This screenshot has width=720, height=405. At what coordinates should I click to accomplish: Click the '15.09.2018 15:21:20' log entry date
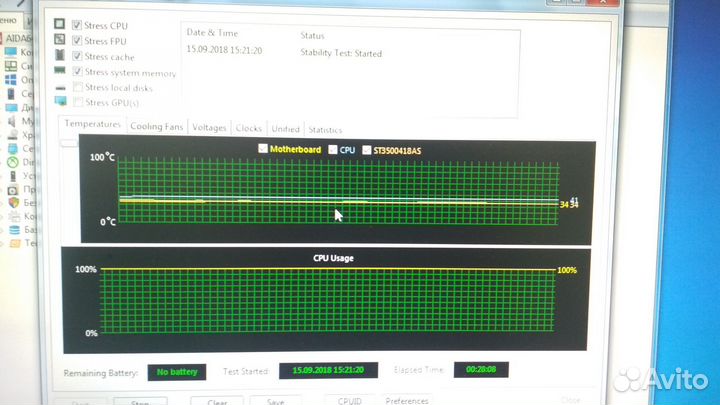click(x=224, y=50)
